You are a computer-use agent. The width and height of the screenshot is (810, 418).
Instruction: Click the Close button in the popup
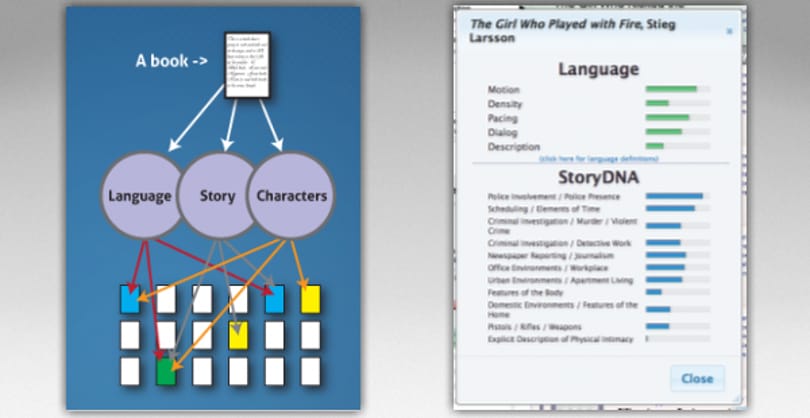pos(697,378)
